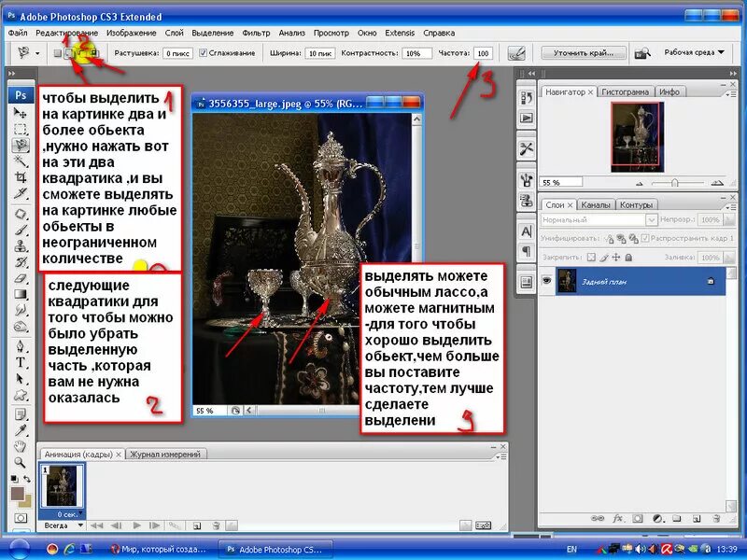The width and height of the screenshot is (747, 560).
Task: Toggle lock image pixels brush icon
Action: pos(603,258)
